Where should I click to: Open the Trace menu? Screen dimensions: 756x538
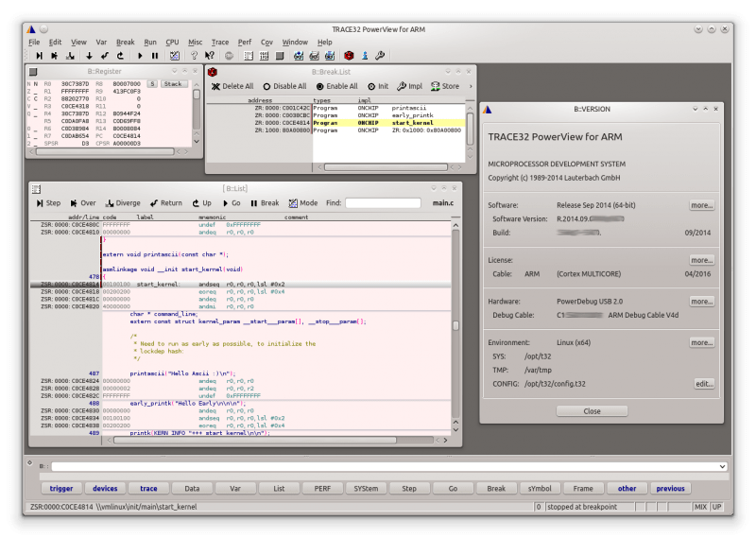click(x=220, y=43)
